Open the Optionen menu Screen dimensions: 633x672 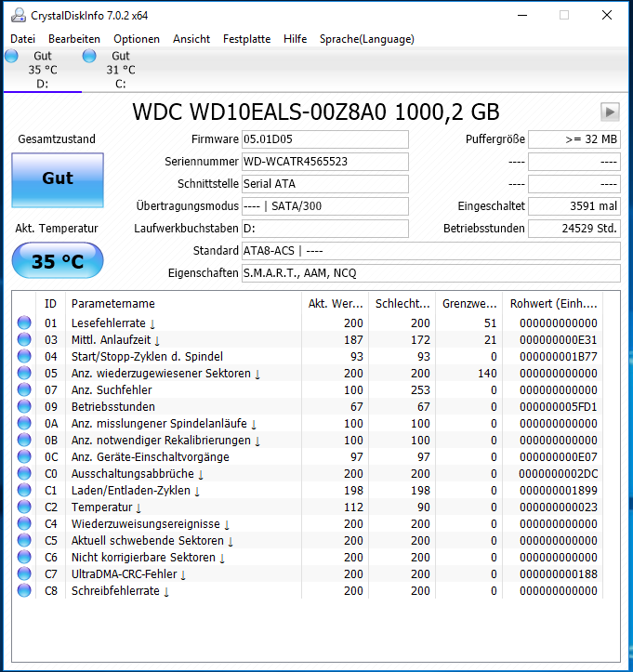[137, 39]
